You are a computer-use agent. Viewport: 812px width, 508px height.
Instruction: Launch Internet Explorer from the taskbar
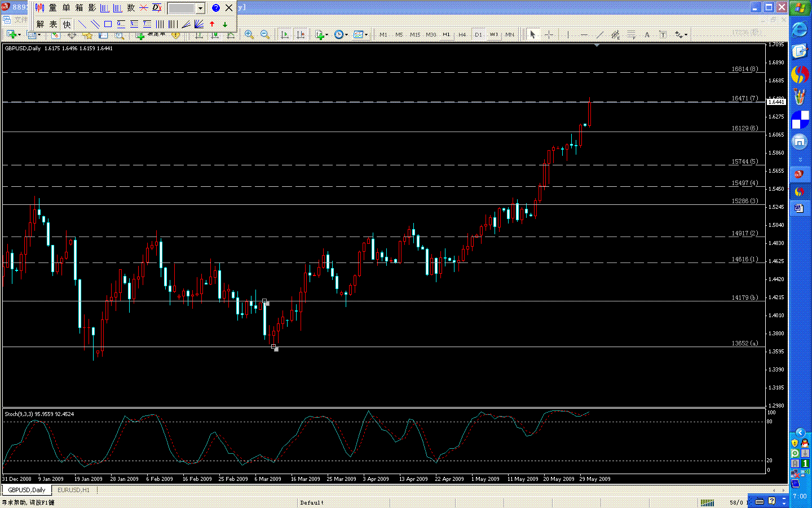800,29
